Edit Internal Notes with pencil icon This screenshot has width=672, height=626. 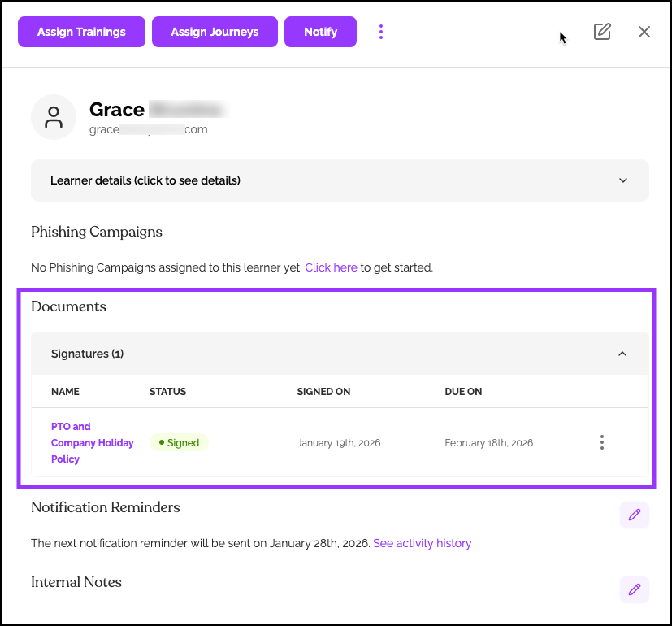point(635,589)
